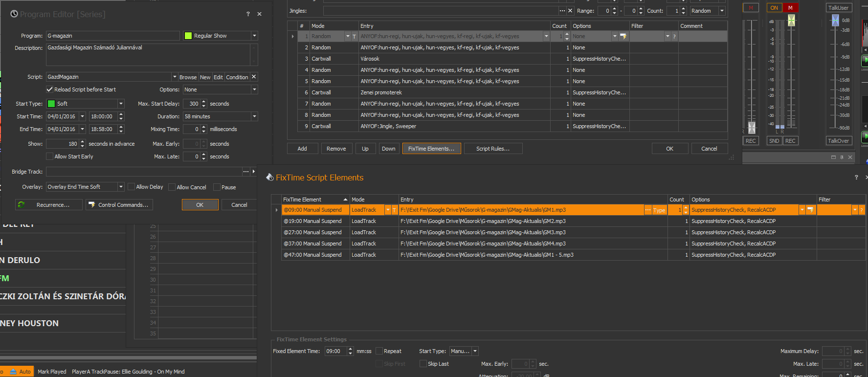Viewport: 868px width, 377px height.
Task: Click the SND button on the mixer
Action: pyautogui.click(x=774, y=141)
